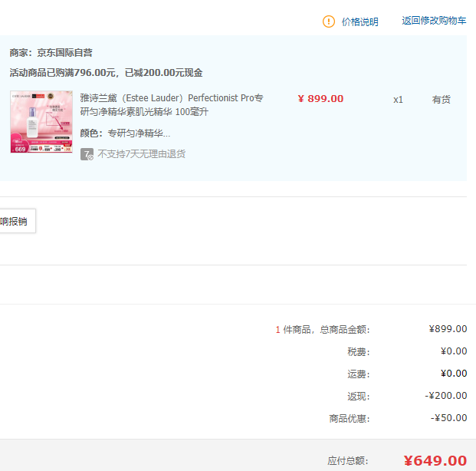This screenshot has width=476, height=471.
Task: Click the 运费 row value ¥0.00
Action: coord(454,374)
